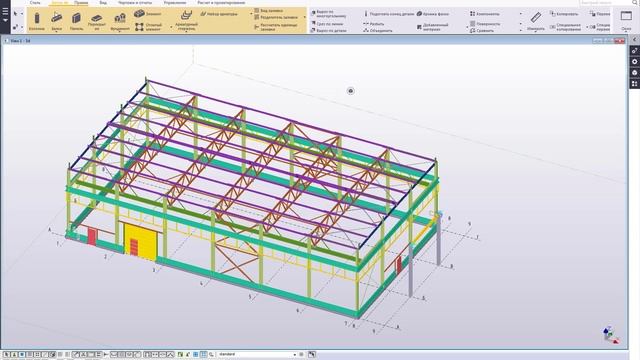This screenshot has width=640, height=360.
Task: Expand the Окно dropdown arrow
Action: (626, 32)
